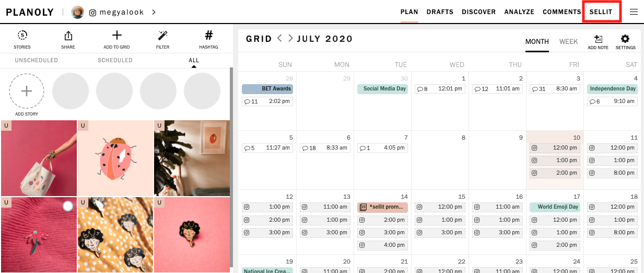Open calendar Settings gear icon
Screen dimensions: 644x273
point(625,39)
